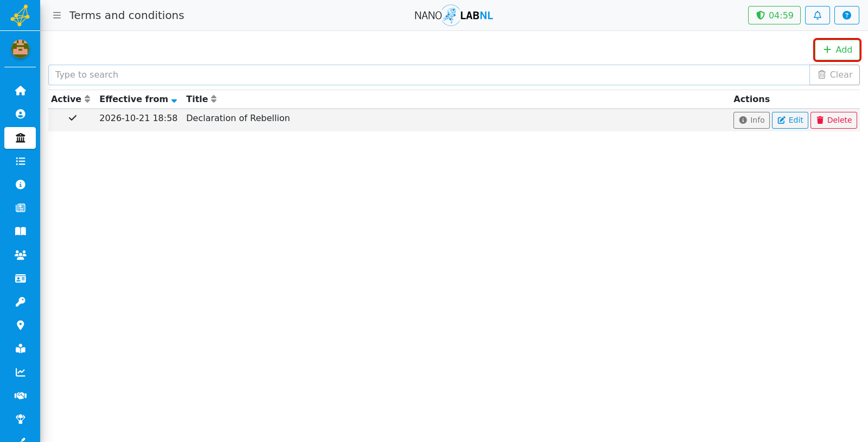Screen dimensions: 868x442
Task: Open the handshake sidebar icon
Action: [20, 396]
